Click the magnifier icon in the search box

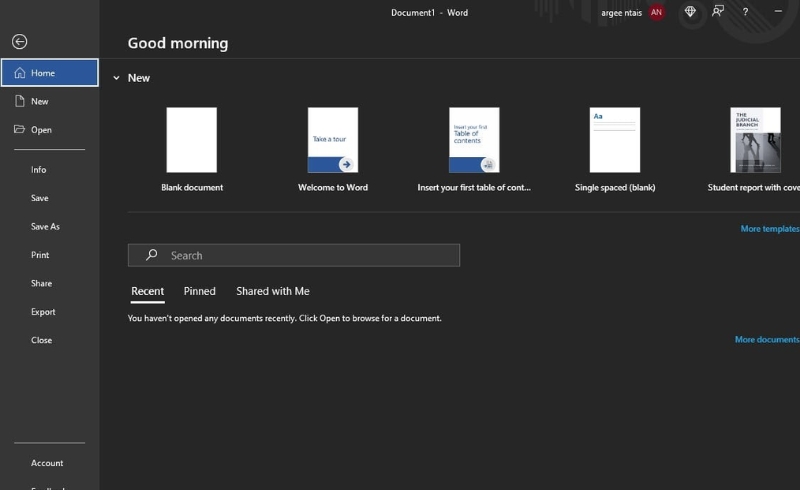click(x=152, y=255)
